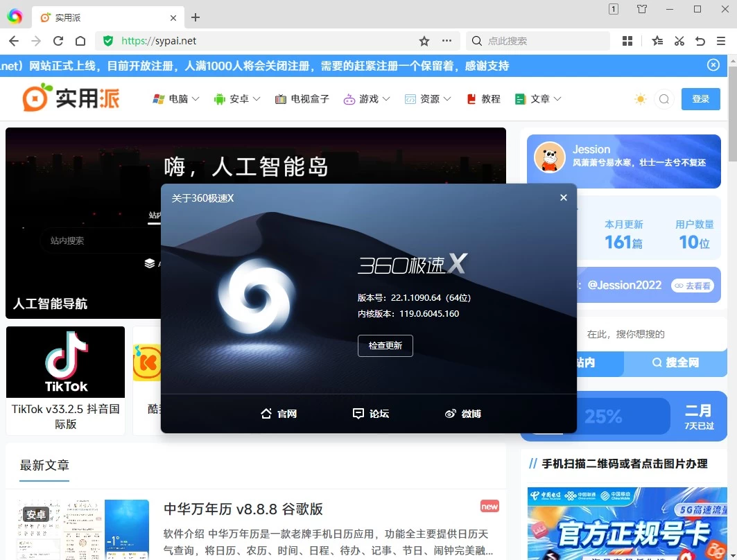Focus the 在此，搜你想搜的 search field

[x=652, y=334]
